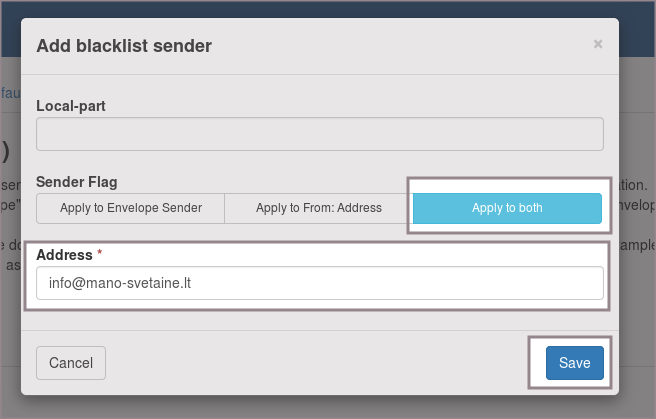This screenshot has width=656, height=419.
Task: Click the dimmed backdrop right of dialog
Action: click(638, 300)
